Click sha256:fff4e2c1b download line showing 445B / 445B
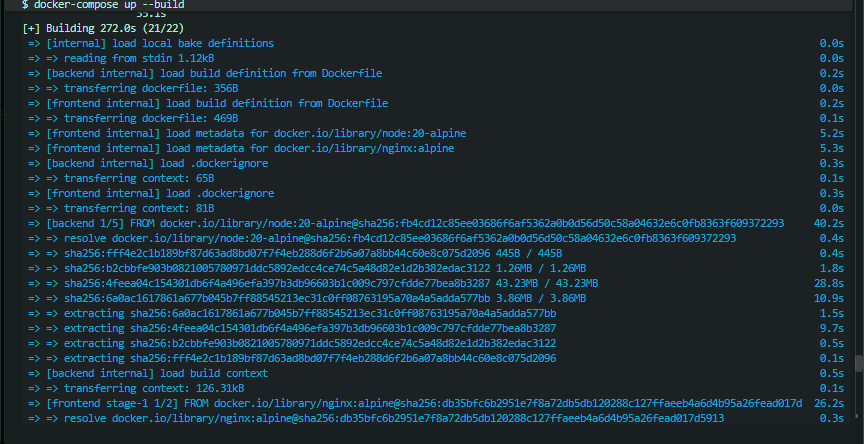This screenshot has height=444, width=864. (x=295, y=253)
